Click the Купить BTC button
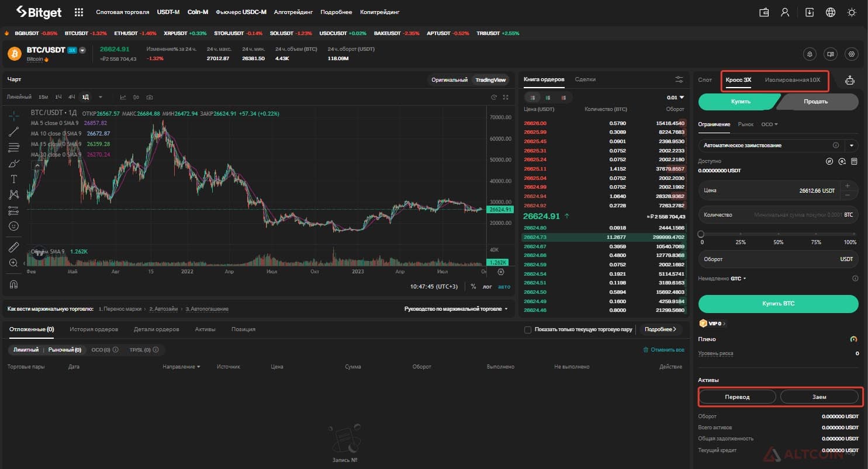868x469 pixels. point(778,304)
